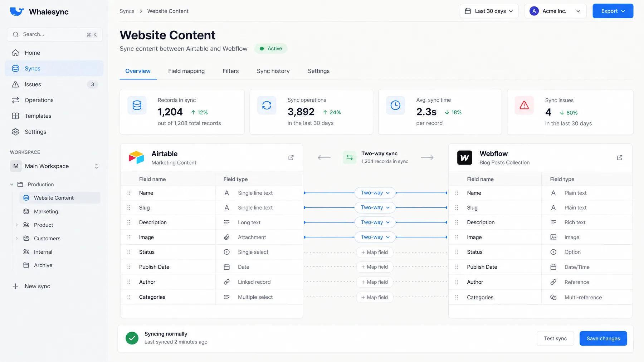This screenshot has width=644, height=362.
Task: Click Map field for the Status row
Action: [375, 252]
